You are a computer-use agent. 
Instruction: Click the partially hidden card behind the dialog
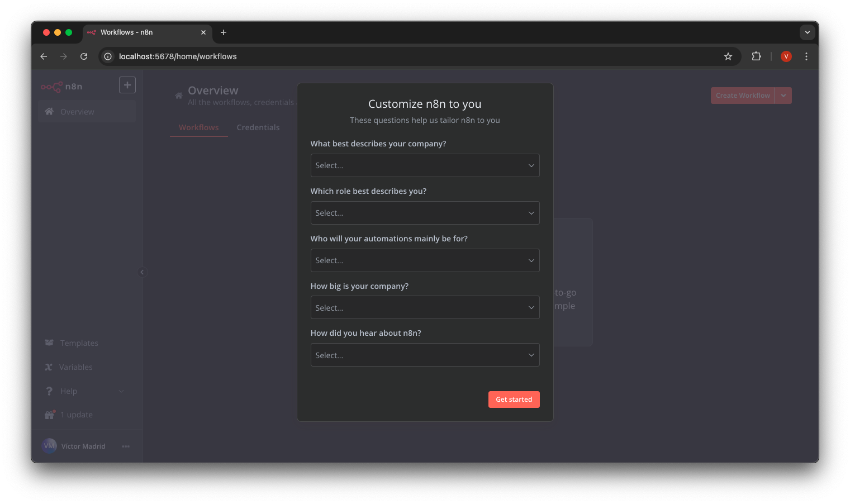573,282
